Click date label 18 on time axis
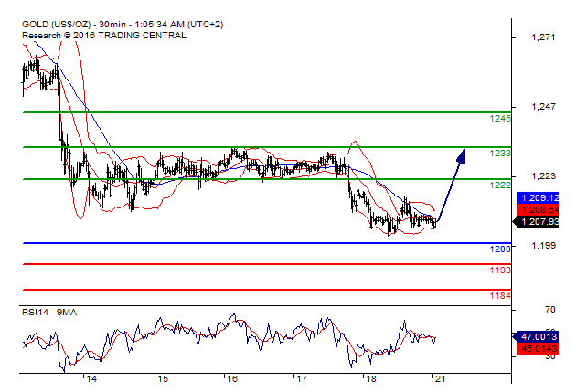 click(x=371, y=379)
